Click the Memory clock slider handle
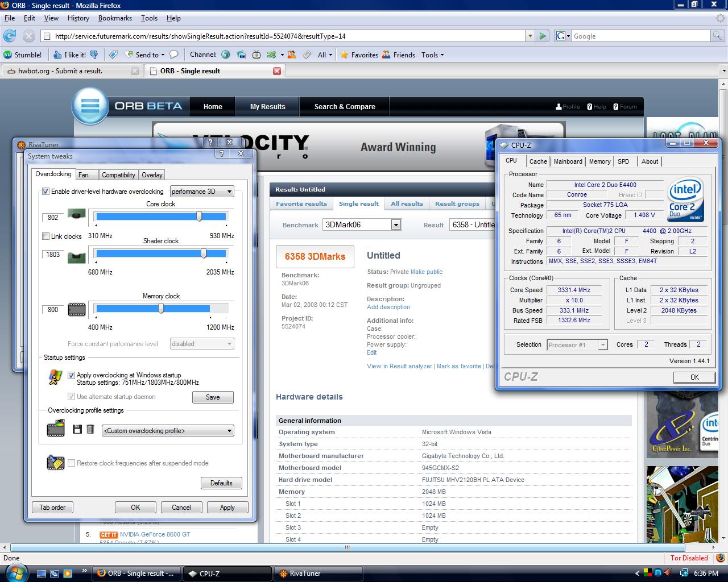Image resolution: width=728 pixels, height=582 pixels. [x=161, y=309]
